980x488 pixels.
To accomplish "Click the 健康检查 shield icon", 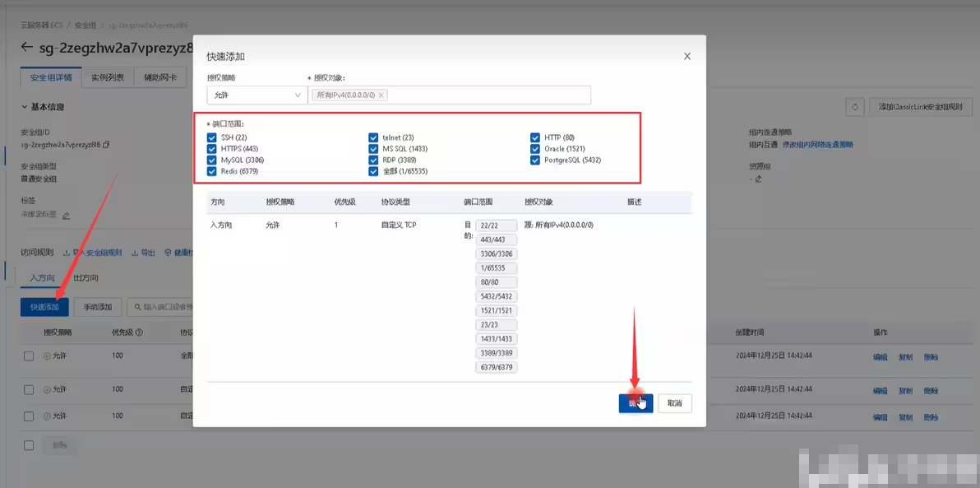I will pyautogui.click(x=168, y=253).
